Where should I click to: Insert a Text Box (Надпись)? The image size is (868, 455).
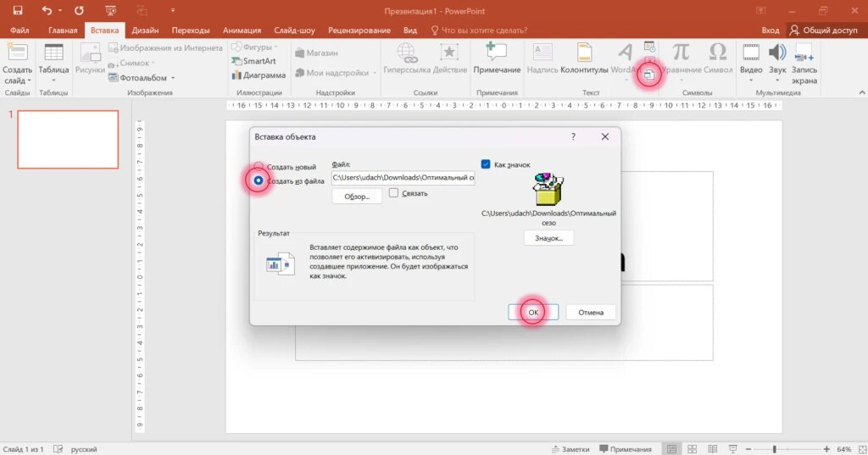pyautogui.click(x=542, y=58)
